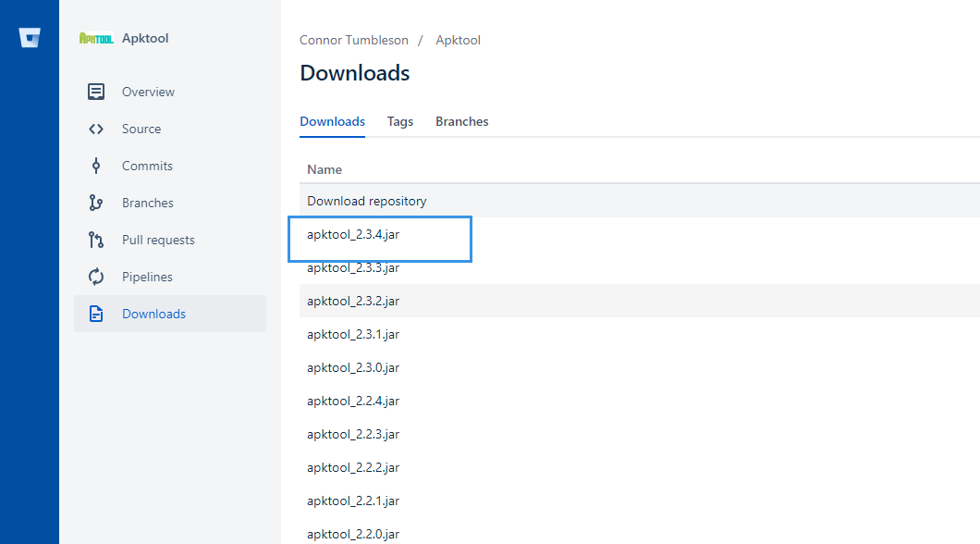Image resolution: width=980 pixels, height=544 pixels.
Task: Download apktool_2.2.2.jar
Action: [353, 468]
